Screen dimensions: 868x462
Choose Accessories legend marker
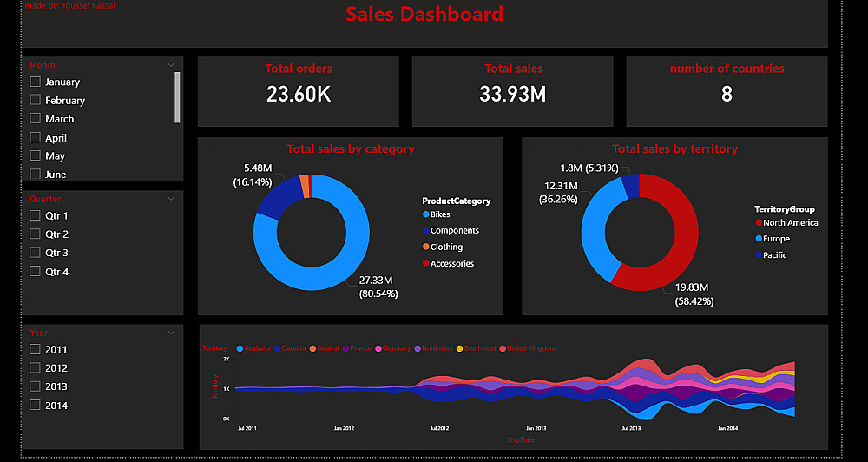pyautogui.click(x=425, y=264)
